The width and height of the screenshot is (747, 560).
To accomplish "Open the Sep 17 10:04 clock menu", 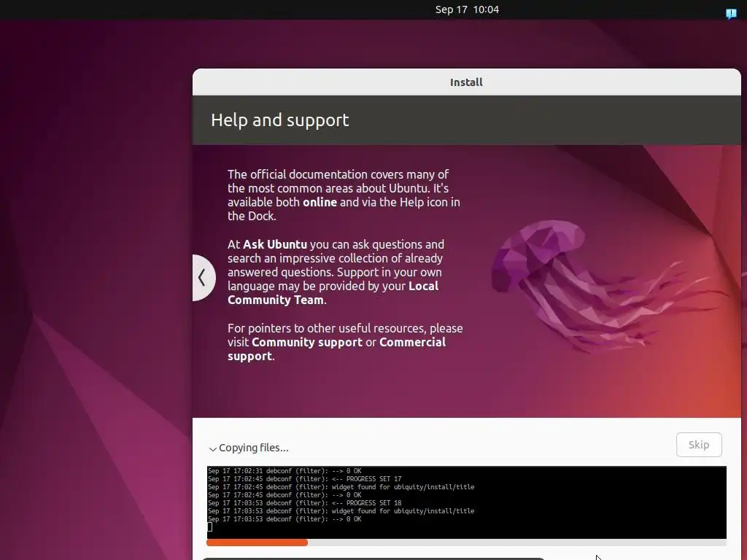I will (467, 9).
